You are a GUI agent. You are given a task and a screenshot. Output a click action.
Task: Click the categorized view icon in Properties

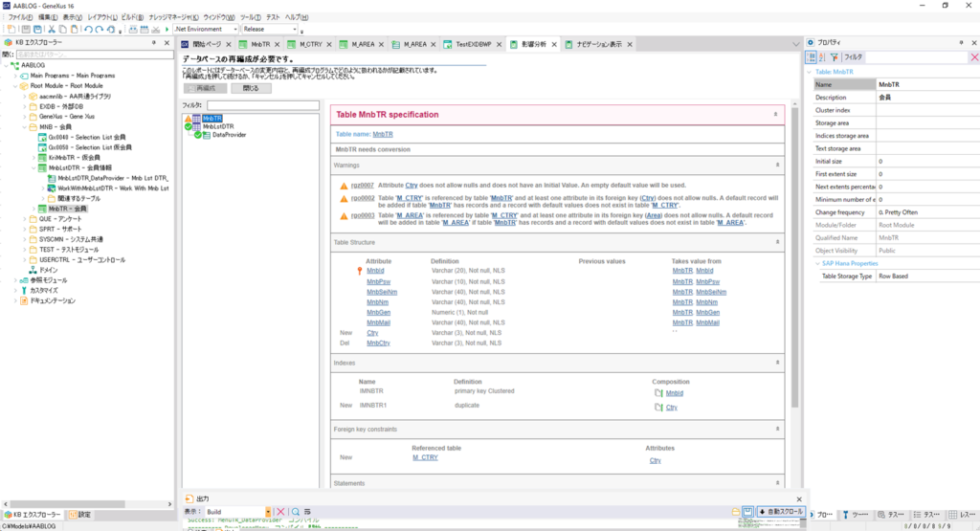[811, 56]
